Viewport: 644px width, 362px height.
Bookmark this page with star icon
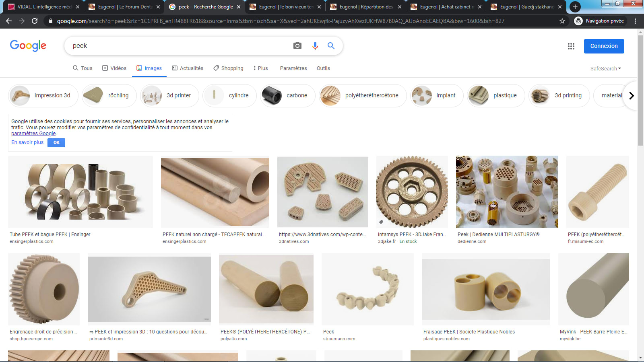562,21
